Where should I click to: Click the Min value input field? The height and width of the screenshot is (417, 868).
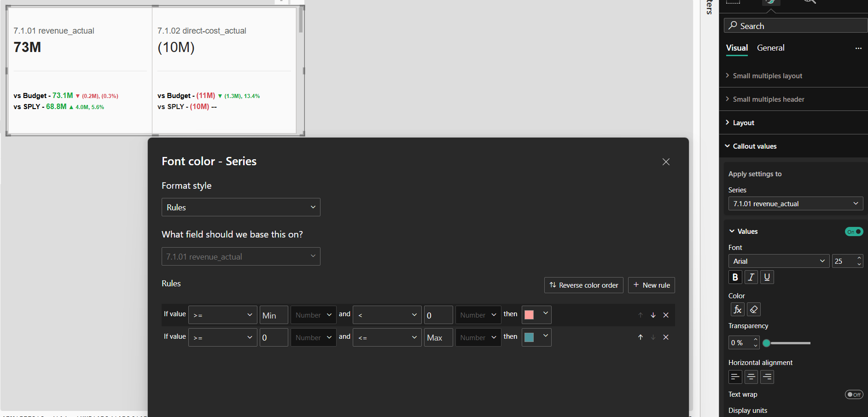click(274, 315)
